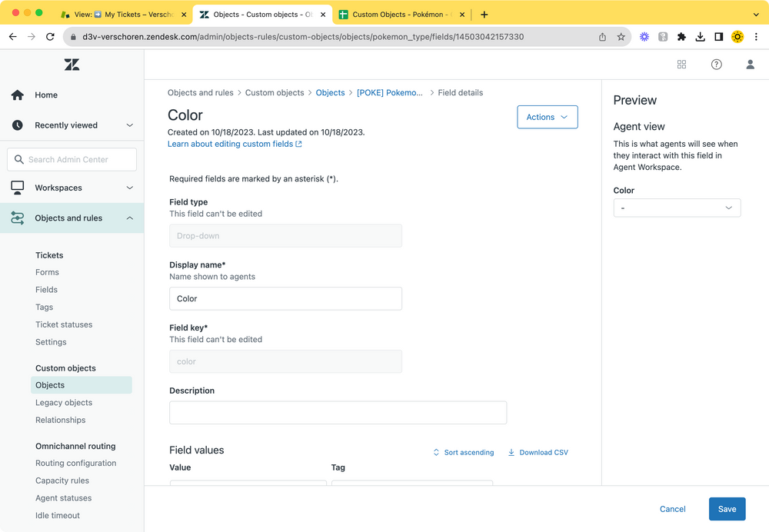Select the Objects and rules sidebar icon
Screen dimensions: 769x532
[x=17, y=218]
